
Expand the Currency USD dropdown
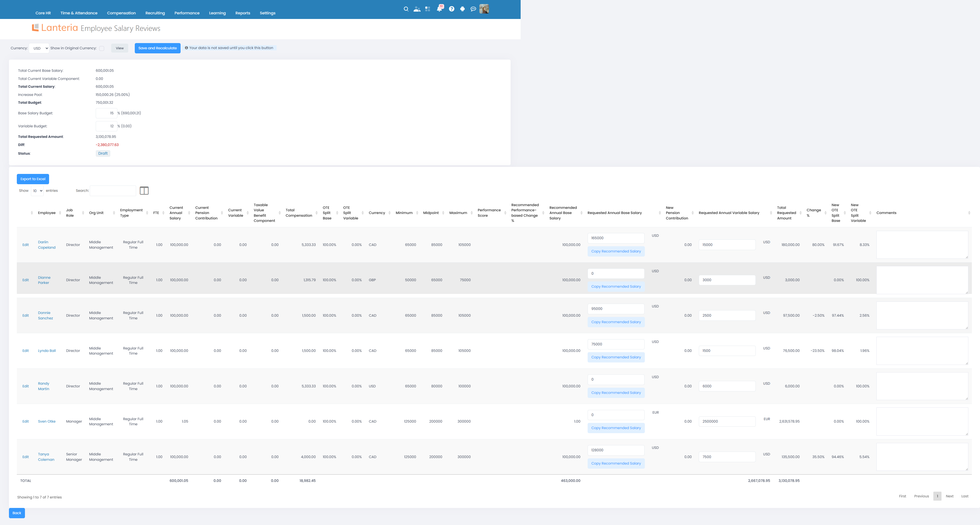(x=39, y=48)
